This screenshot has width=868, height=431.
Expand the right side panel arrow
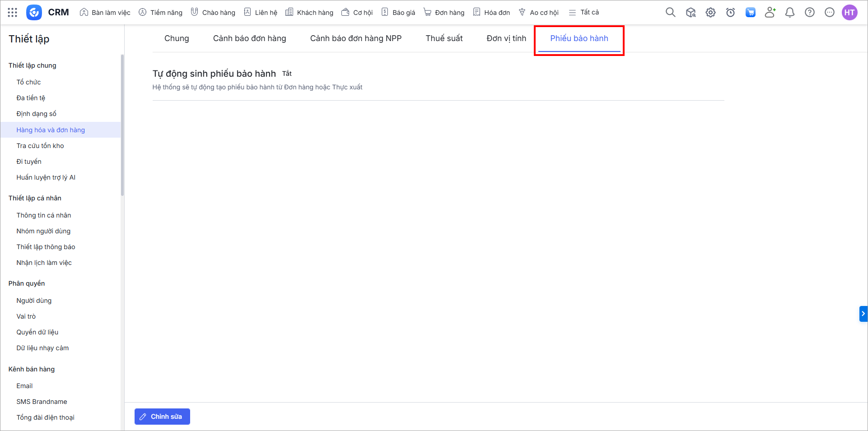[x=863, y=314]
